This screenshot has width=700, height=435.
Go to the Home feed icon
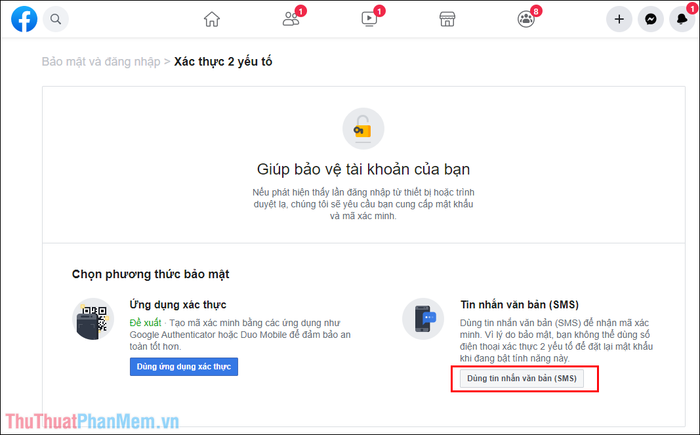pos(212,19)
